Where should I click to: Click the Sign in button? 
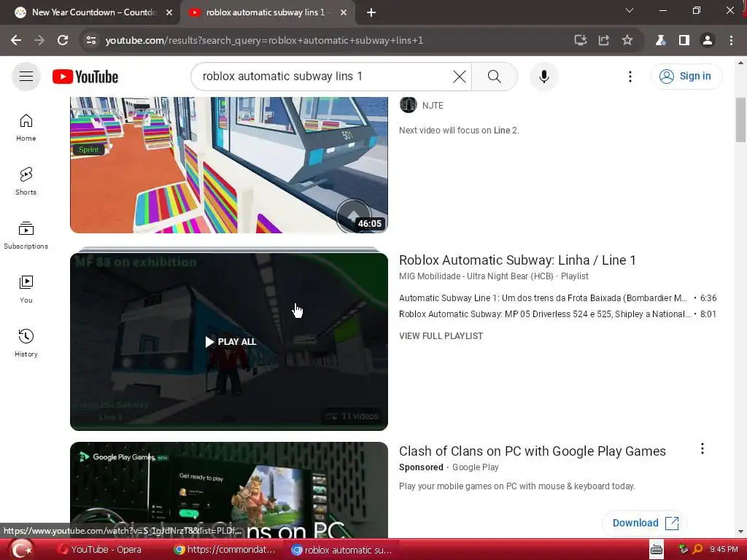[x=686, y=76]
